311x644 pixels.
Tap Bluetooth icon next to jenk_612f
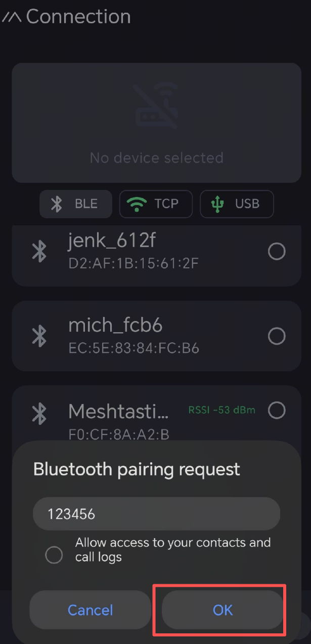coord(39,251)
